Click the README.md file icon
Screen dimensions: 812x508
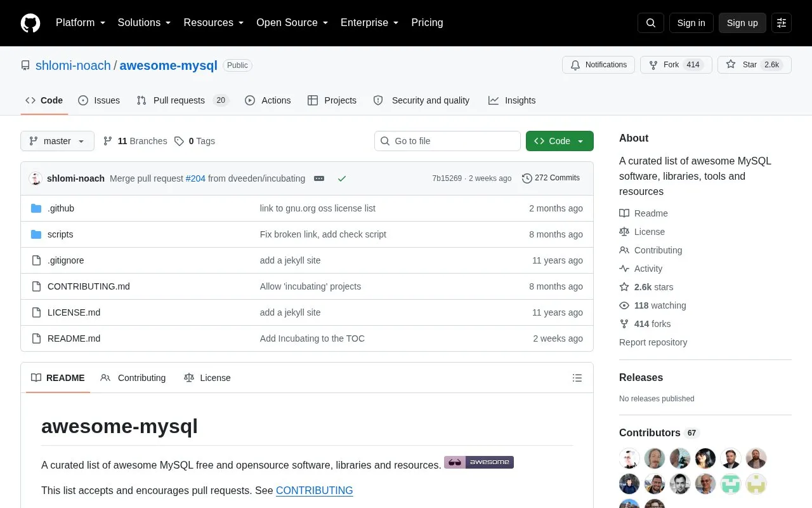tap(36, 338)
